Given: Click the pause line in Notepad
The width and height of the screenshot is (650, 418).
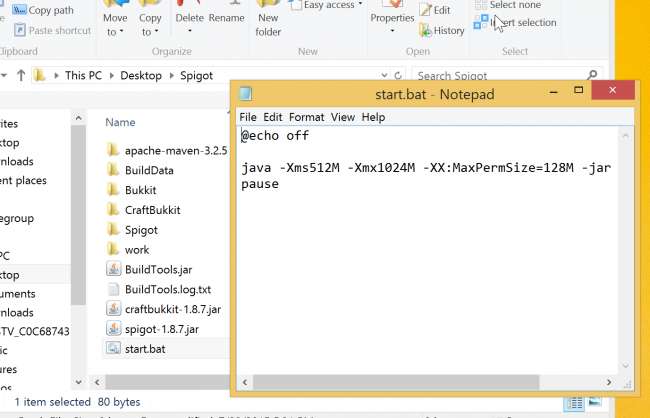Looking at the screenshot, I should pyautogui.click(x=260, y=184).
